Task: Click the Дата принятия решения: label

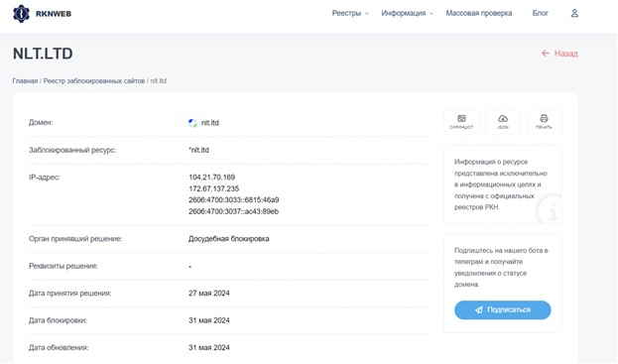Action: (69, 294)
